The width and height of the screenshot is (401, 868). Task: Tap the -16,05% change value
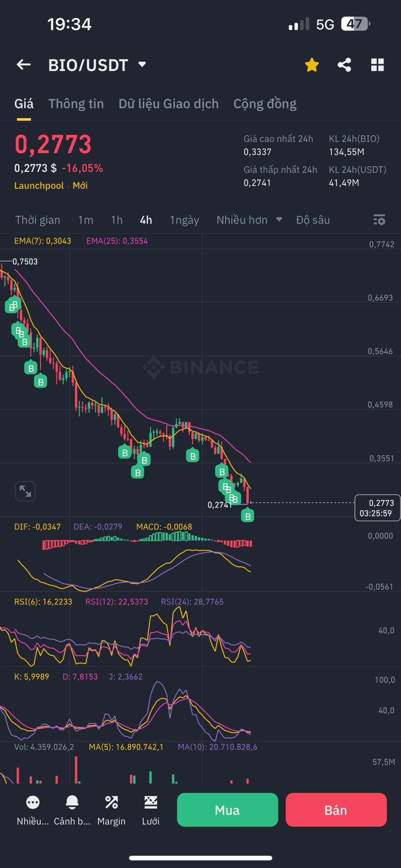(x=82, y=168)
